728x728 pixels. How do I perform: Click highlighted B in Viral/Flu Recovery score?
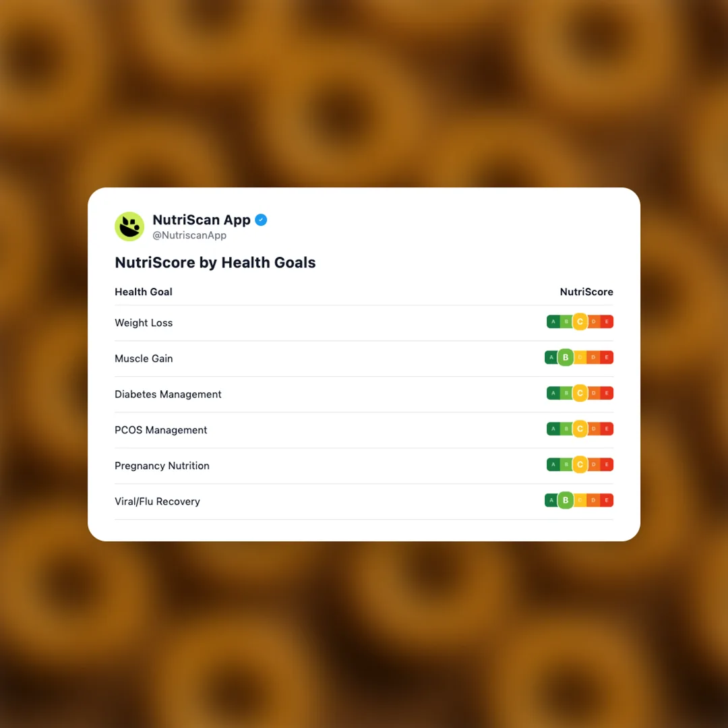(x=566, y=501)
